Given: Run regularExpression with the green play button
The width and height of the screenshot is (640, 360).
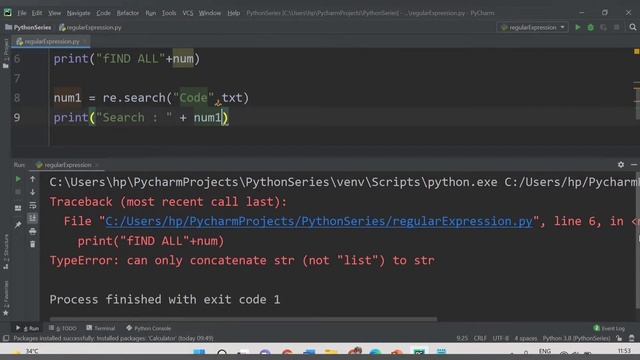Looking at the screenshot, I should point(578,27).
